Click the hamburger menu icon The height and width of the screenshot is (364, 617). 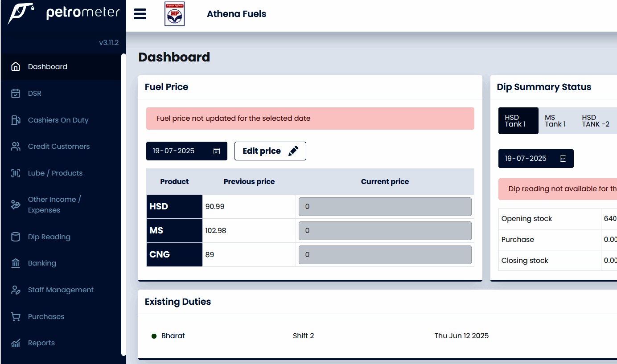140,14
